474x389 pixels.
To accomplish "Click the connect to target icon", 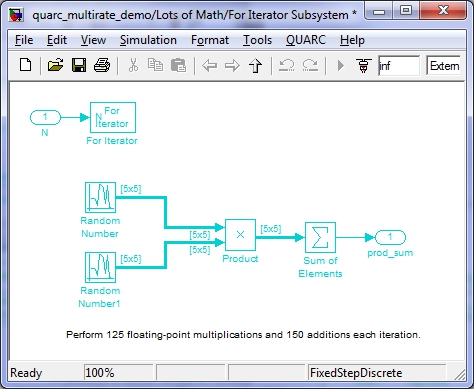I will click(364, 65).
